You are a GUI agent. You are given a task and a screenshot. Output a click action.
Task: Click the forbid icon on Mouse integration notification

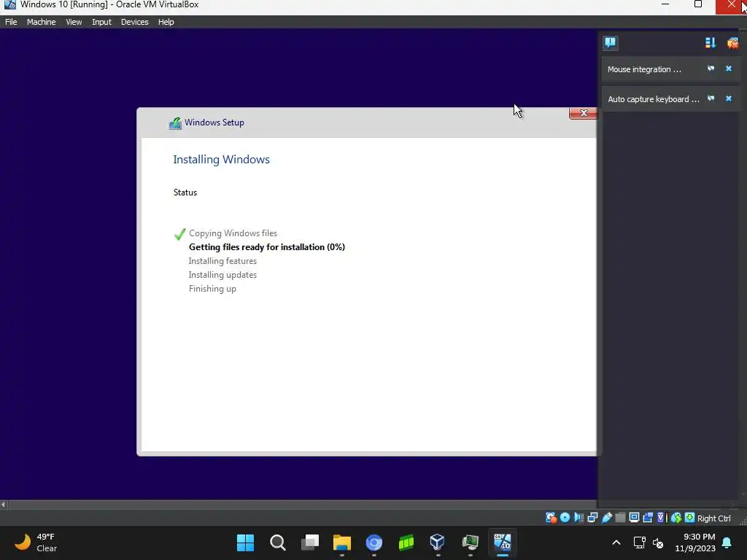tap(711, 69)
